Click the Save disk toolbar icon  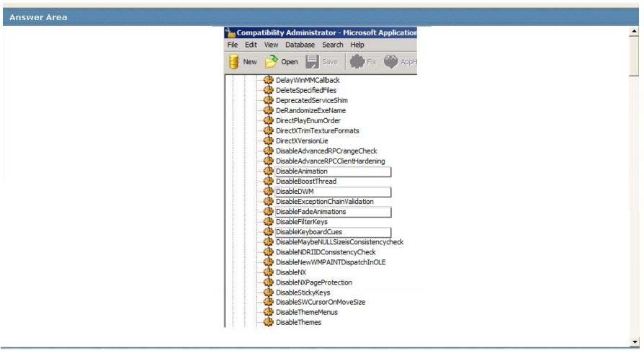click(x=313, y=62)
